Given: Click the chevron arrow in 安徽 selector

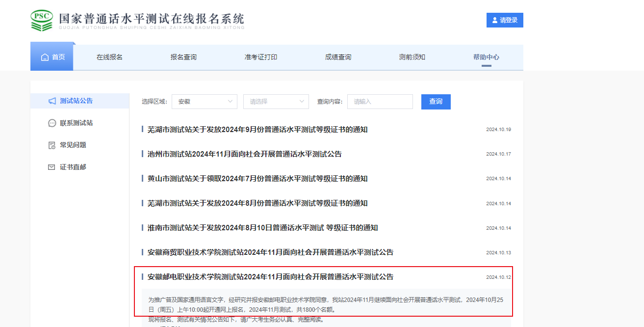Looking at the screenshot, I should 230,102.
